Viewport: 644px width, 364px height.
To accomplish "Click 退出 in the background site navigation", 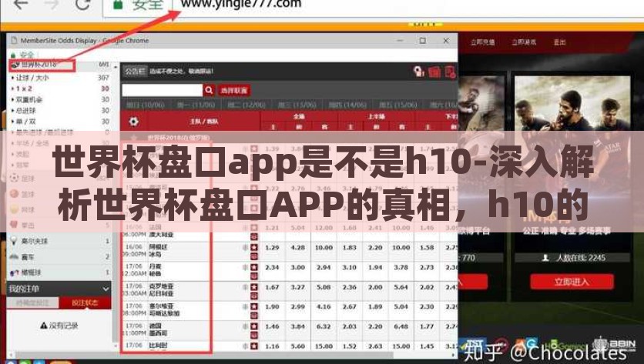I will pos(560,42).
